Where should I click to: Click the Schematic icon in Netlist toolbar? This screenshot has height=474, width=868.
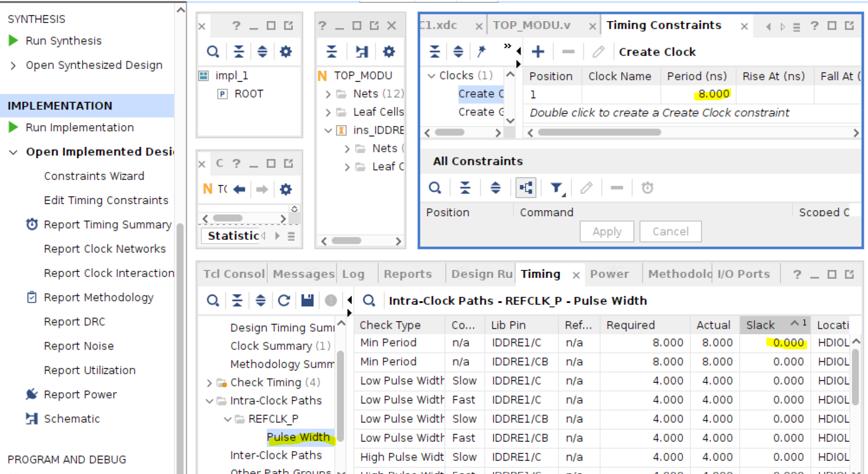coord(361,51)
